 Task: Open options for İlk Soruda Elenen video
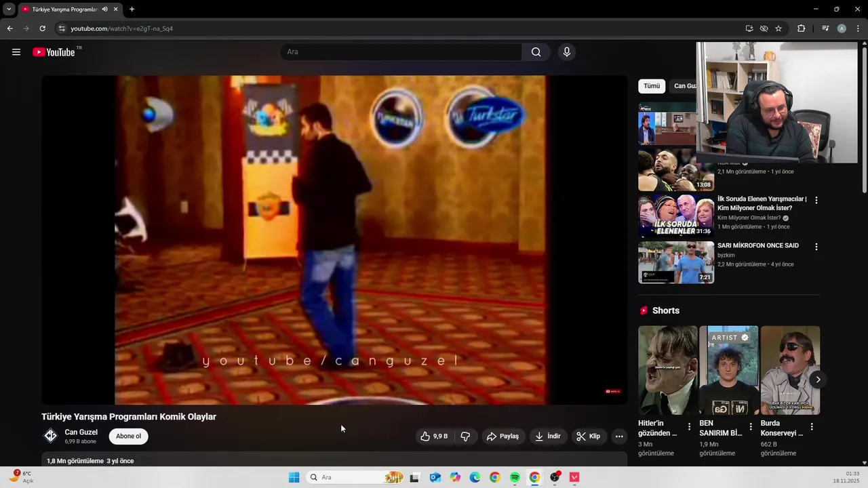pyautogui.click(x=816, y=201)
